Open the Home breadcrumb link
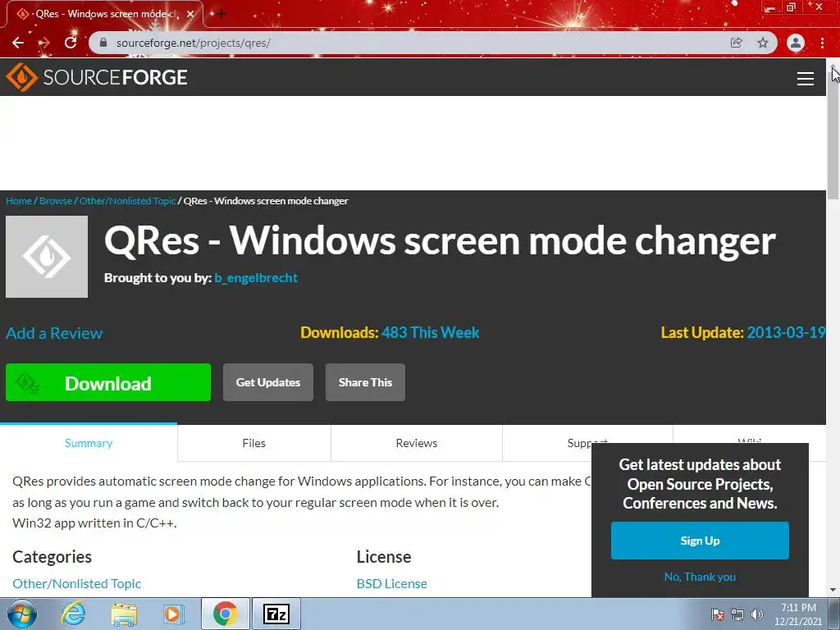Image resolution: width=840 pixels, height=630 pixels. tap(19, 201)
